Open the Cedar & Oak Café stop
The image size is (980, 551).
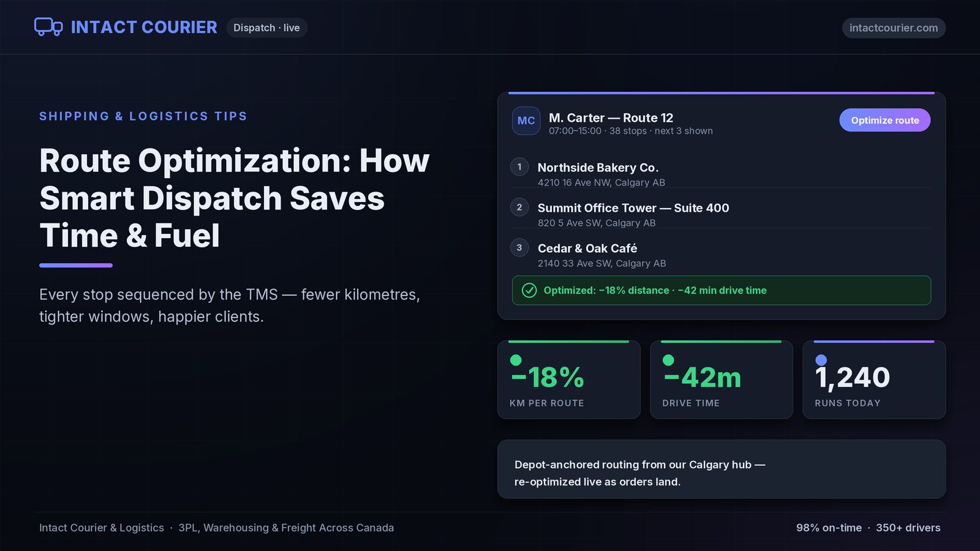pyautogui.click(x=721, y=255)
